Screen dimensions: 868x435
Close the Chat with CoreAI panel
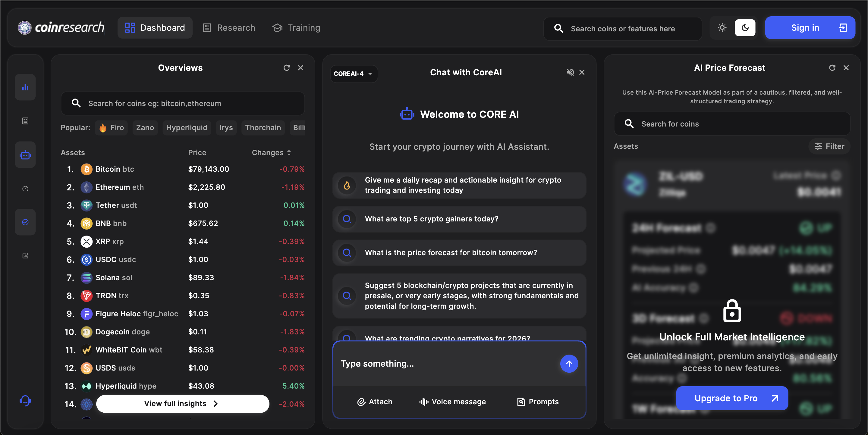[x=582, y=72]
